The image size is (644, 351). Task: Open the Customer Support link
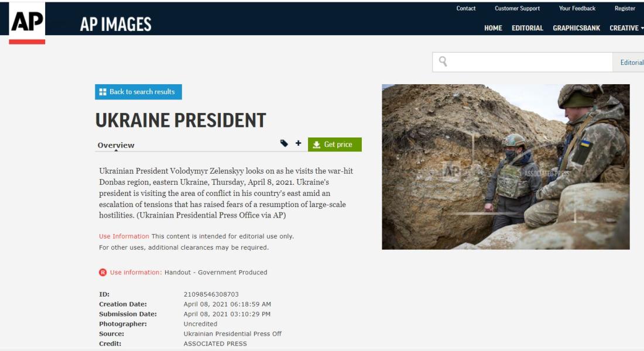(x=517, y=8)
